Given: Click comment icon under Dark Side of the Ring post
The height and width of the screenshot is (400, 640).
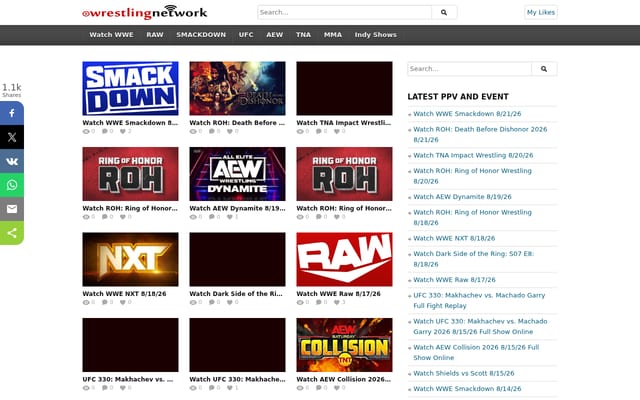Looking at the screenshot, I should (x=211, y=302).
